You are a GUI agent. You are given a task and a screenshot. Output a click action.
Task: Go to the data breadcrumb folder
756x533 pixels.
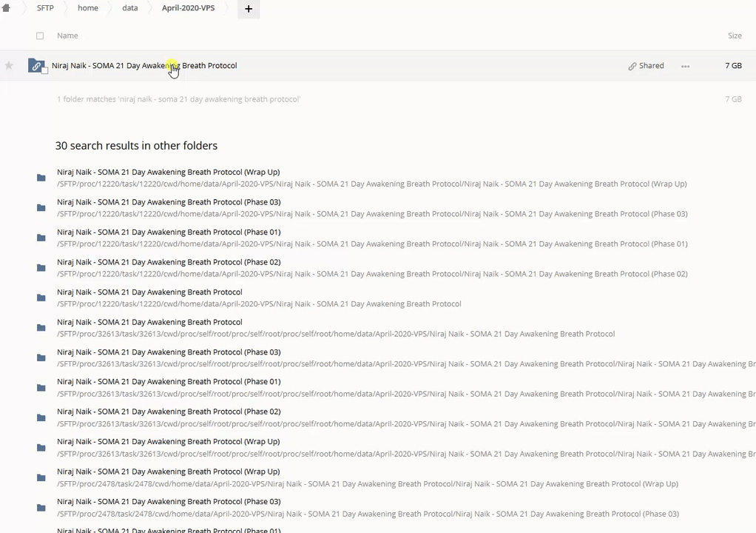tap(130, 8)
